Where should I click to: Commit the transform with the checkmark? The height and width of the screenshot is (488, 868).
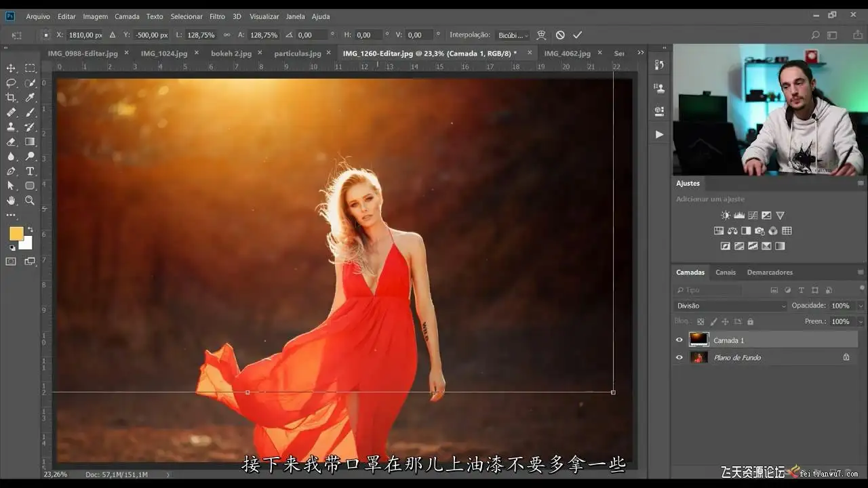point(577,35)
